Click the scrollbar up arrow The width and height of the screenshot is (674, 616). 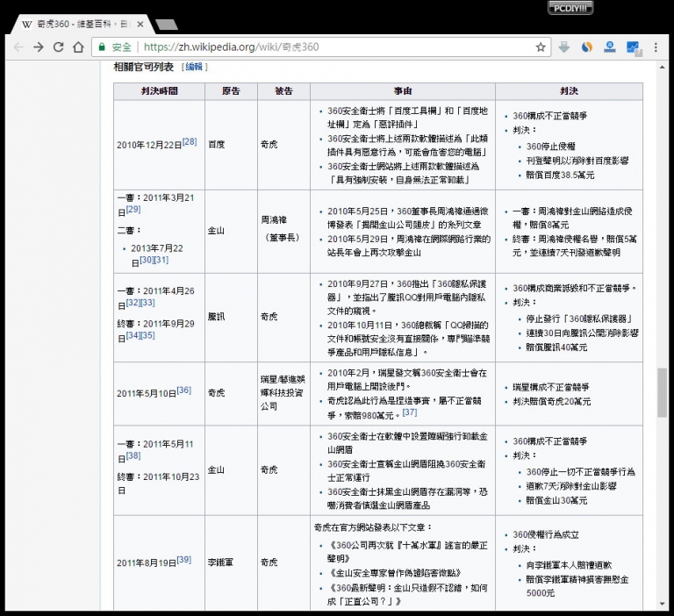662,68
